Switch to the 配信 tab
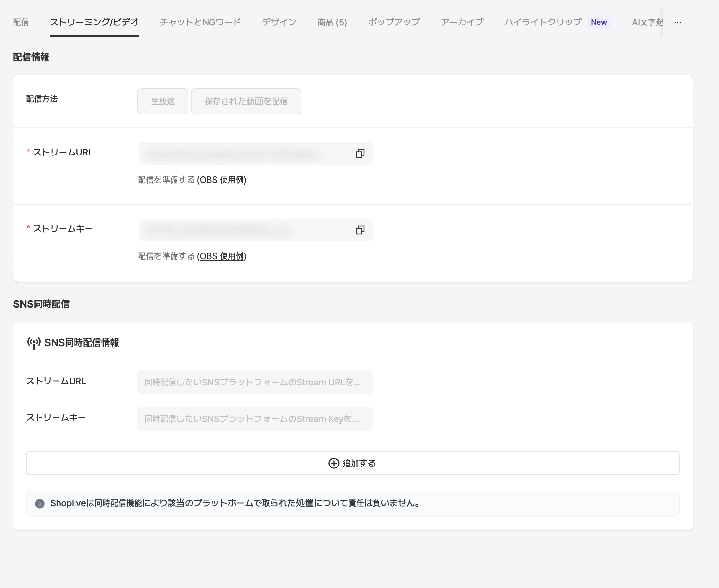This screenshot has height=588, width=719. pos(21,22)
